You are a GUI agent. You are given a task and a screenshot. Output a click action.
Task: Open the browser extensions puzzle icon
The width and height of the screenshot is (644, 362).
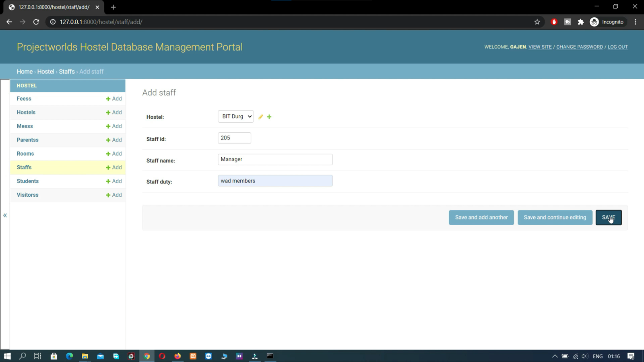click(x=580, y=22)
